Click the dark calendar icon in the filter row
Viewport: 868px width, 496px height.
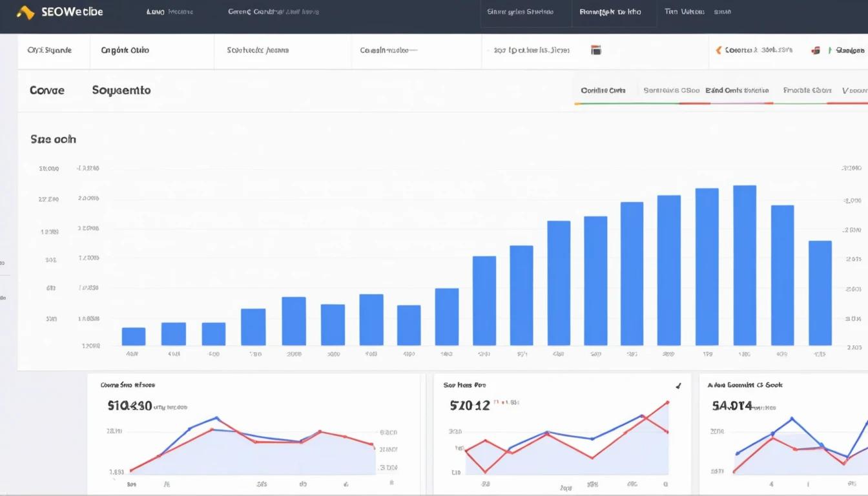point(596,50)
